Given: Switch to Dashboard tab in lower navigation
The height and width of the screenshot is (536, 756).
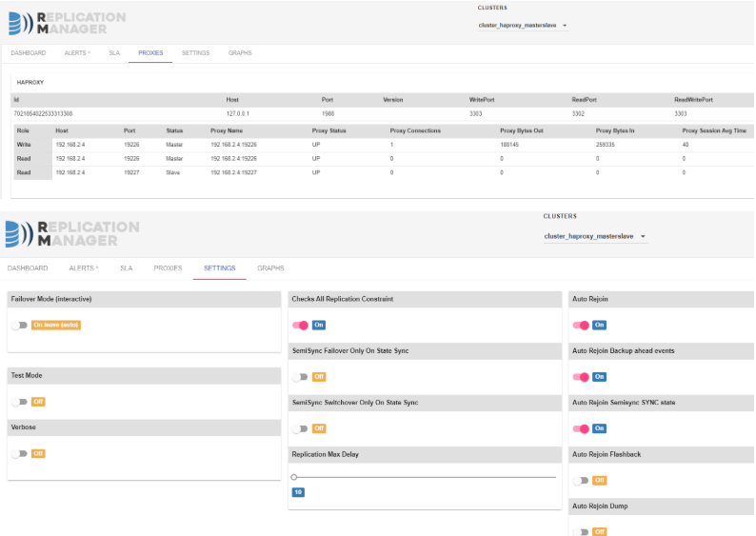Looking at the screenshot, I should click(x=28, y=268).
